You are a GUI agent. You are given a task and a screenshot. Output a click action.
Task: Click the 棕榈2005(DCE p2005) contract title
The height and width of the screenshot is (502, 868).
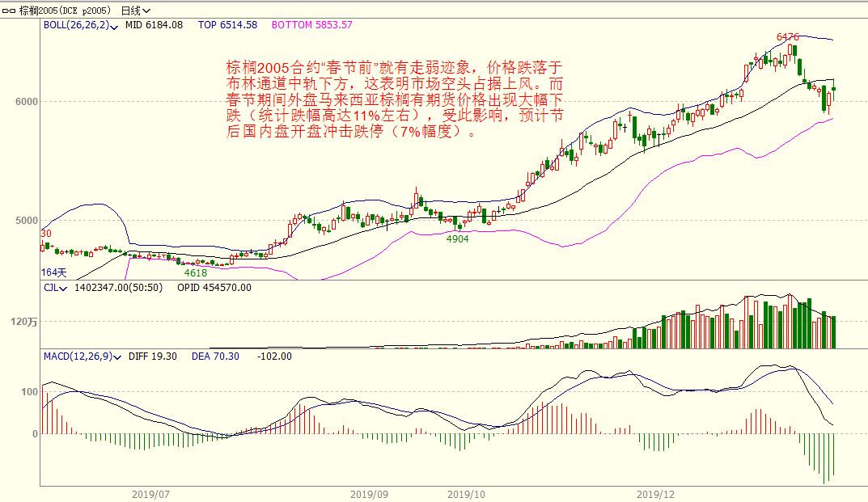coord(66,11)
